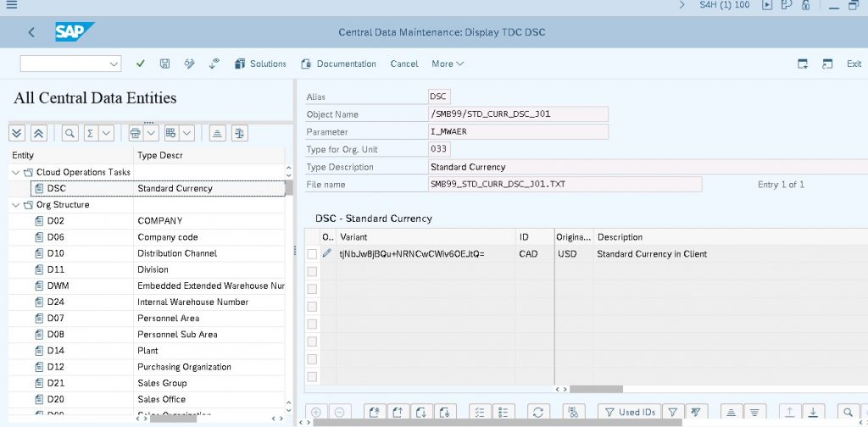Screen dimensions: 868x427
Task: Click the SAP logo
Action: tap(75, 31)
